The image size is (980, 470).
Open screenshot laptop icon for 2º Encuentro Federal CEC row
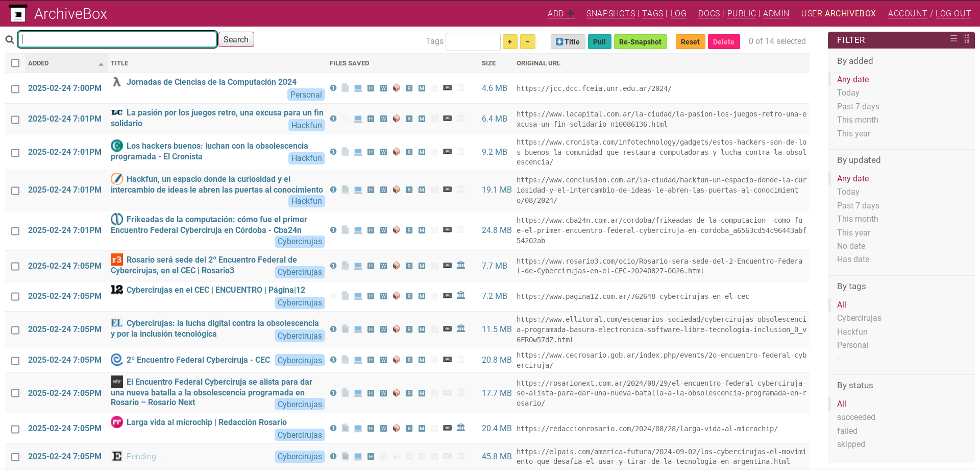[358, 360]
